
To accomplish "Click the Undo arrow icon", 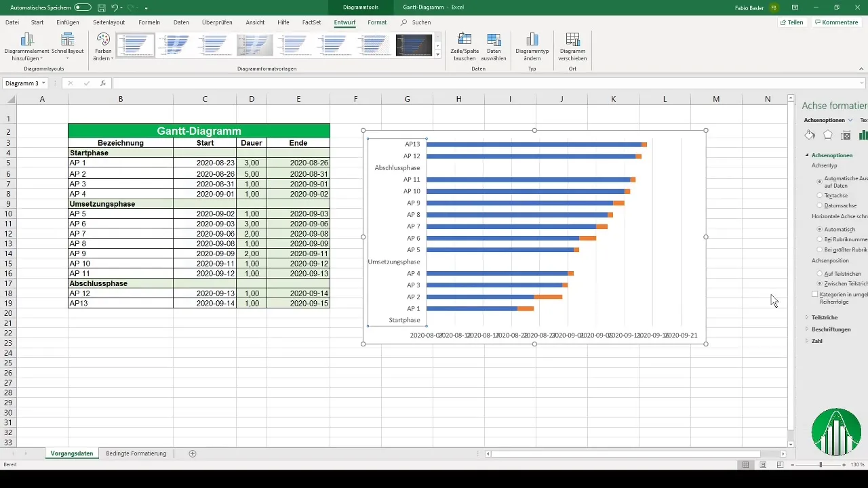I will [115, 7].
